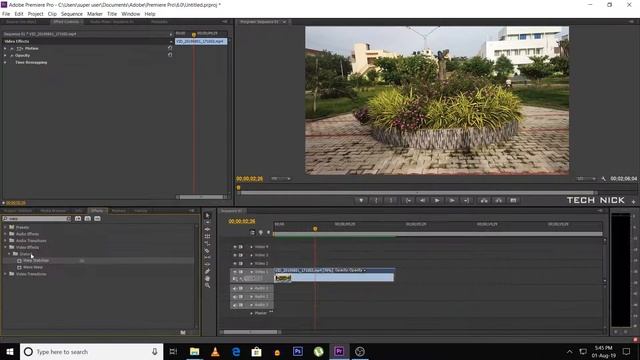Image resolution: width=640 pixels, height=360 pixels.
Task: Click Mark Out button in Program monitor
Action: pos(391,200)
